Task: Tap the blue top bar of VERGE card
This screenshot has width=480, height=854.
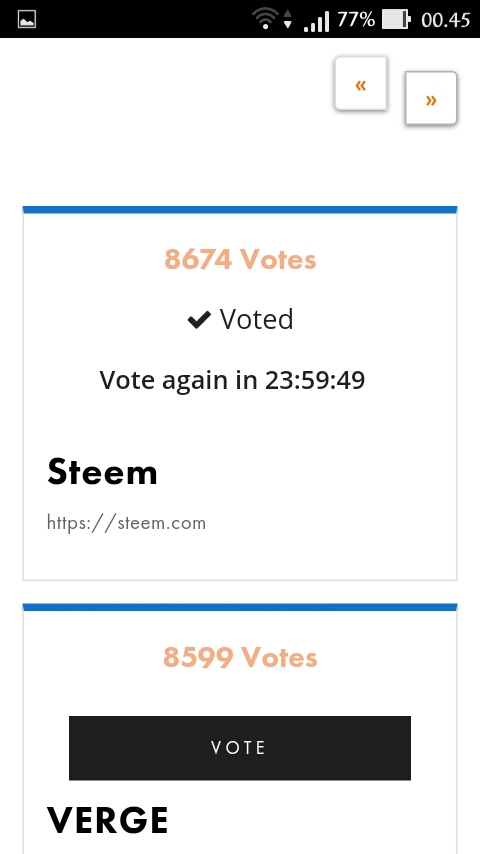Action: (240, 607)
